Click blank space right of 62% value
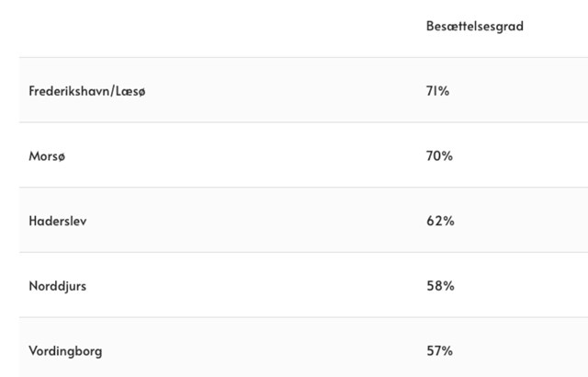The image size is (588, 377). click(x=524, y=222)
